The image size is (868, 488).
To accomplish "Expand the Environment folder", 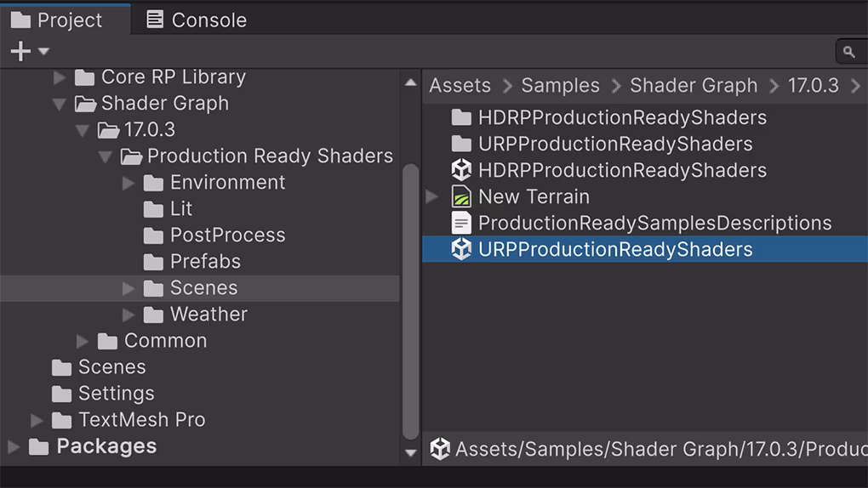I will pos(128,183).
